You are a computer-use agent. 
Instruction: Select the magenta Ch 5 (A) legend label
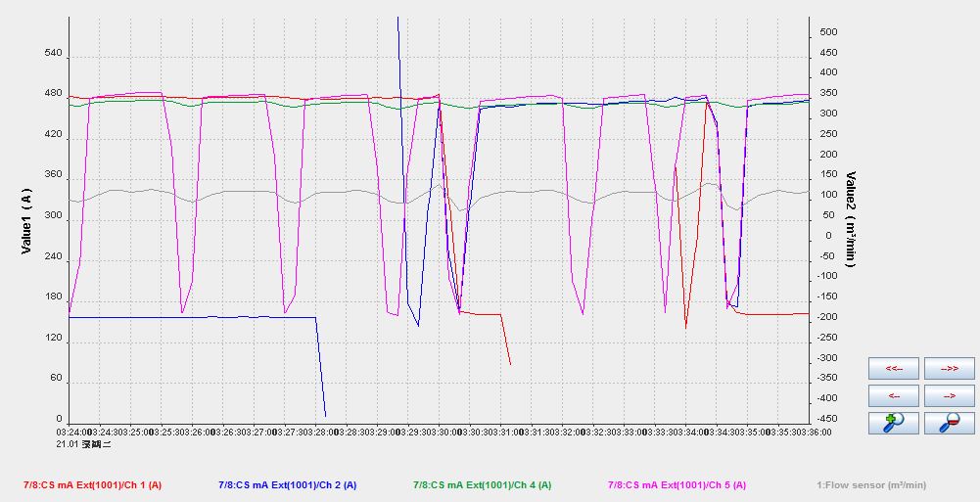pos(677,484)
